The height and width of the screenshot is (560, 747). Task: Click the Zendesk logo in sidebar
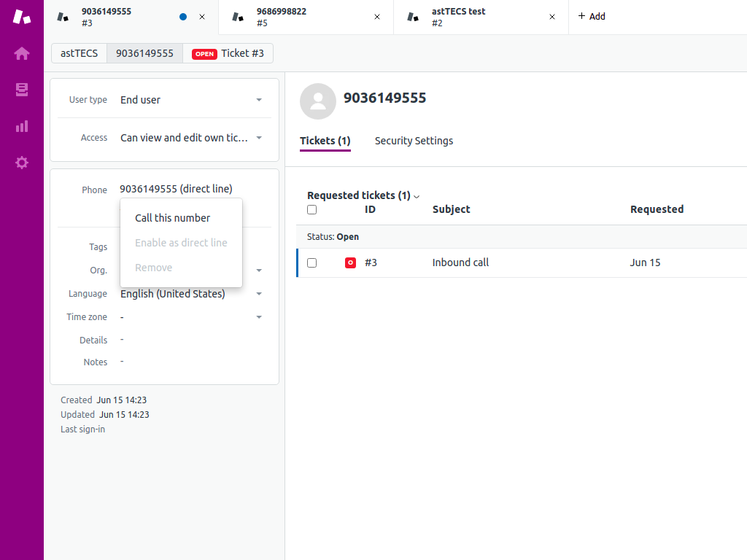pyautogui.click(x=22, y=17)
